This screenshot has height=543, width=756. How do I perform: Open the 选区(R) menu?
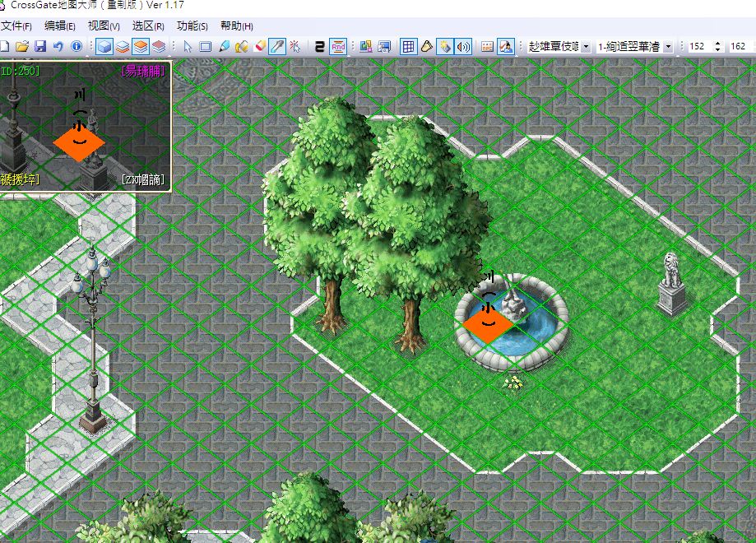click(148, 26)
